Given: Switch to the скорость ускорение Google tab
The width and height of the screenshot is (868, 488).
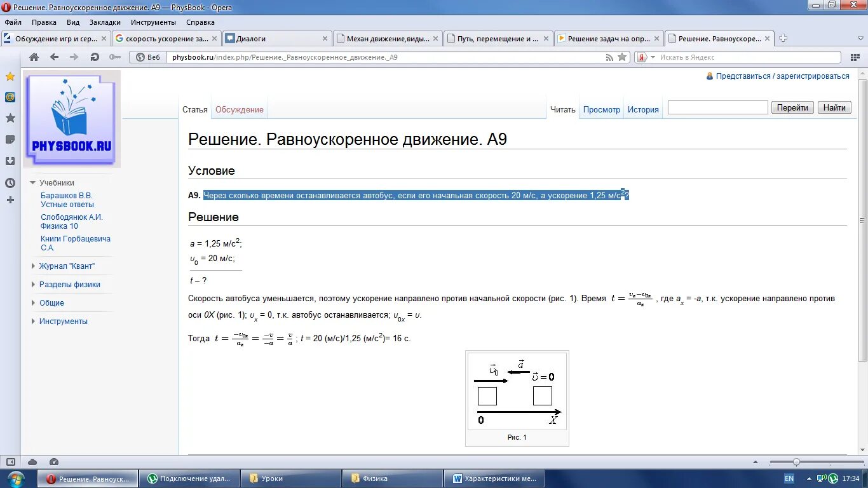Looking at the screenshot, I should [x=167, y=39].
